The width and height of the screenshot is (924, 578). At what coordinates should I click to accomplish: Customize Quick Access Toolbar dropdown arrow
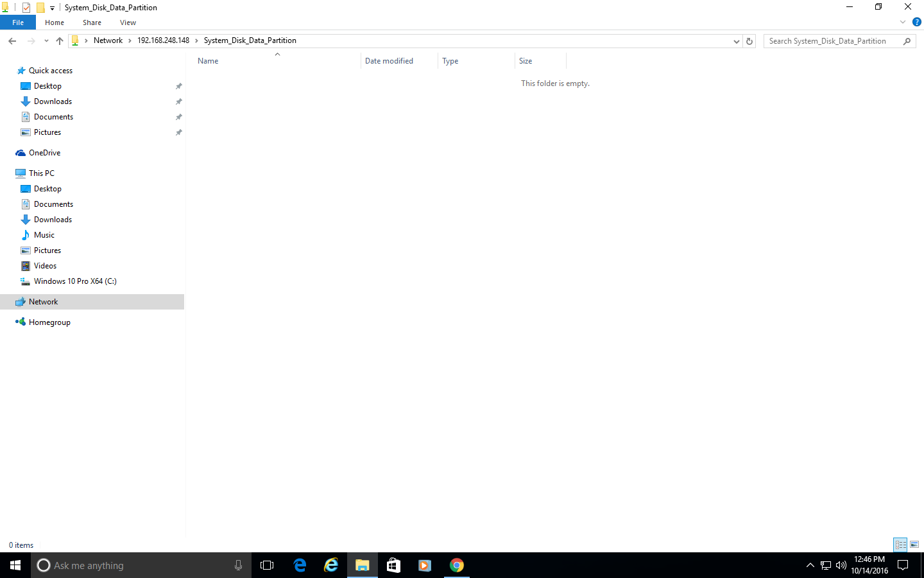click(x=53, y=8)
